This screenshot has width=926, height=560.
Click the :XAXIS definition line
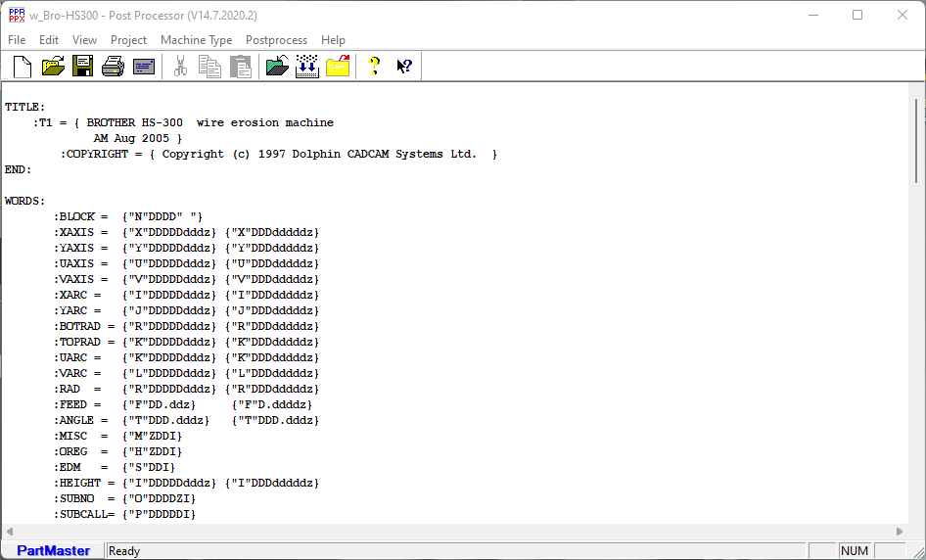point(187,232)
